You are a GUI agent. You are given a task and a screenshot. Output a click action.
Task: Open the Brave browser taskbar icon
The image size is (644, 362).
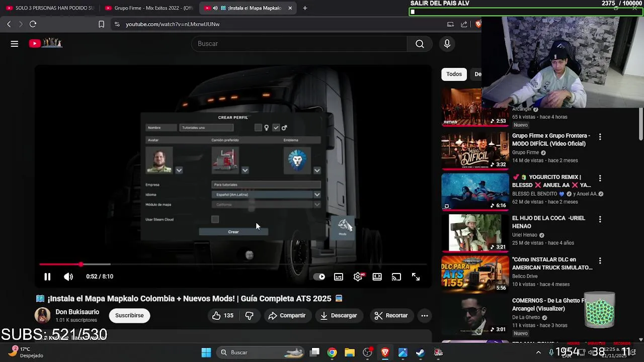[x=385, y=352]
